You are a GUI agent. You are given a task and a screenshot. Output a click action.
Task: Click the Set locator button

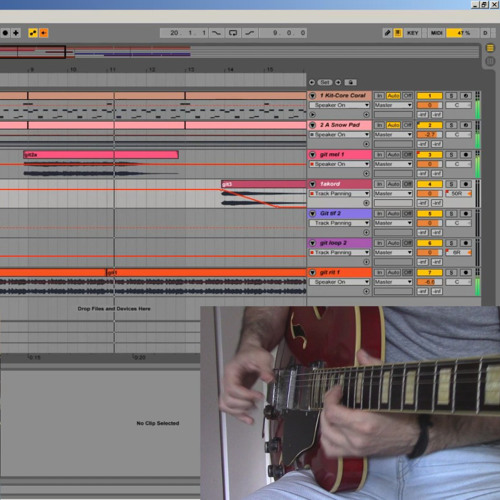[x=325, y=82]
